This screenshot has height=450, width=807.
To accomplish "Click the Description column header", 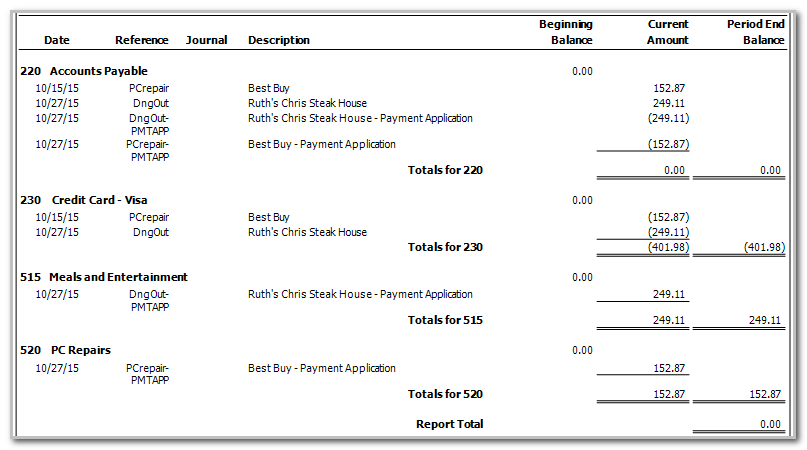I will [x=279, y=40].
